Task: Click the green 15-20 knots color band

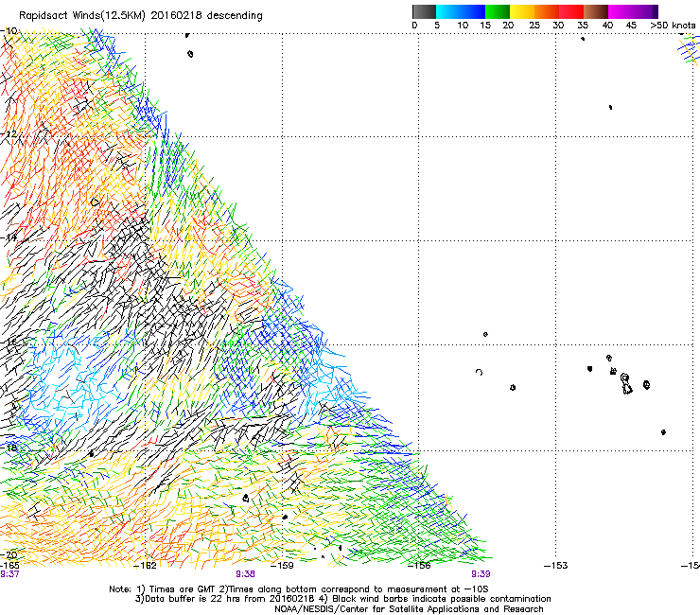Action: tap(498, 11)
